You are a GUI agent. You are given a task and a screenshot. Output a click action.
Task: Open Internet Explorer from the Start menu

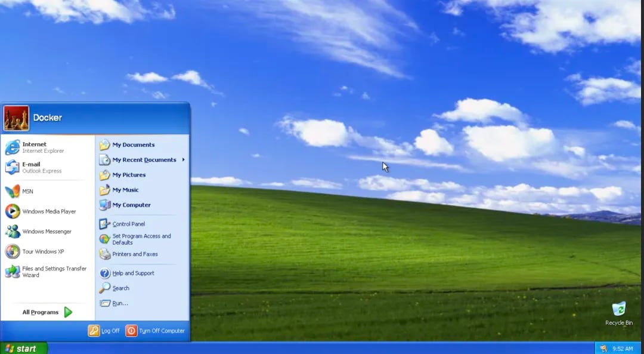pos(36,146)
